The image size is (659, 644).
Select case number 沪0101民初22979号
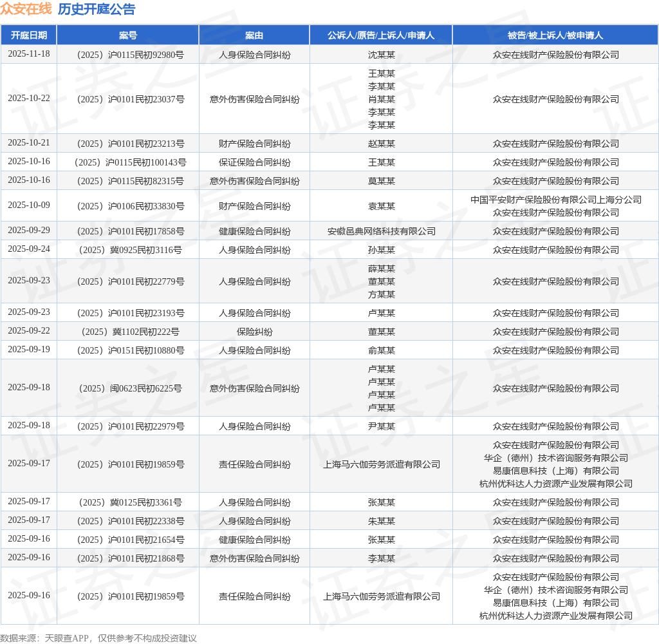click(130, 426)
